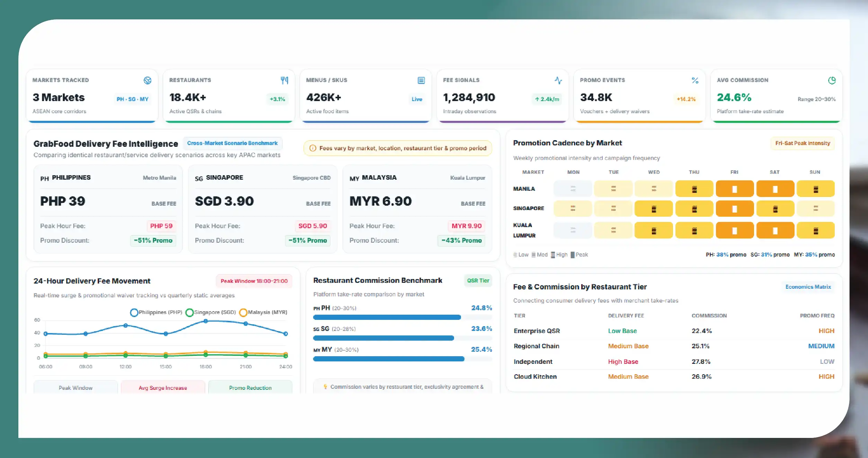
Task: Click the pulse icon on Fee Signals card
Action: (558, 80)
